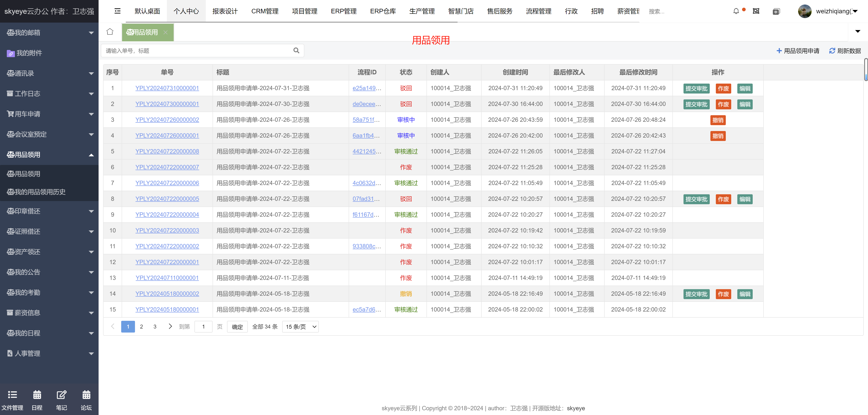Click the search magnifier icon

pos(296,50)
